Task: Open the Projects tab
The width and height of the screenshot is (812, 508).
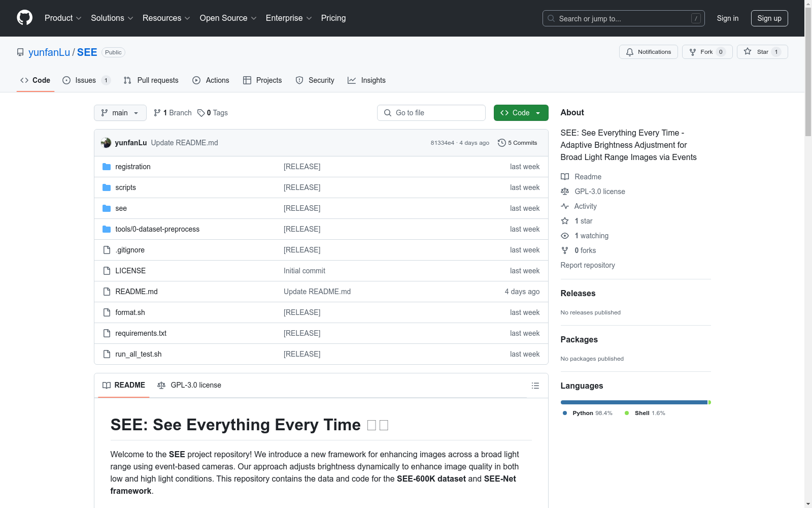Action: [x=262, y=80]
